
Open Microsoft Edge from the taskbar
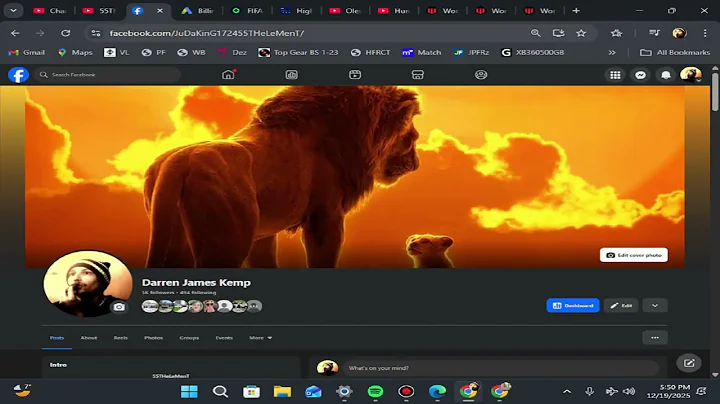(437, 392)
